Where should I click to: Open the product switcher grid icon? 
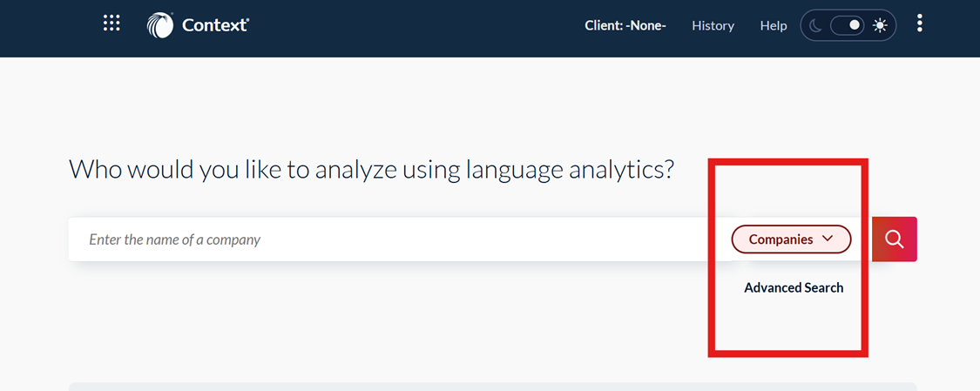click(112, 24)
